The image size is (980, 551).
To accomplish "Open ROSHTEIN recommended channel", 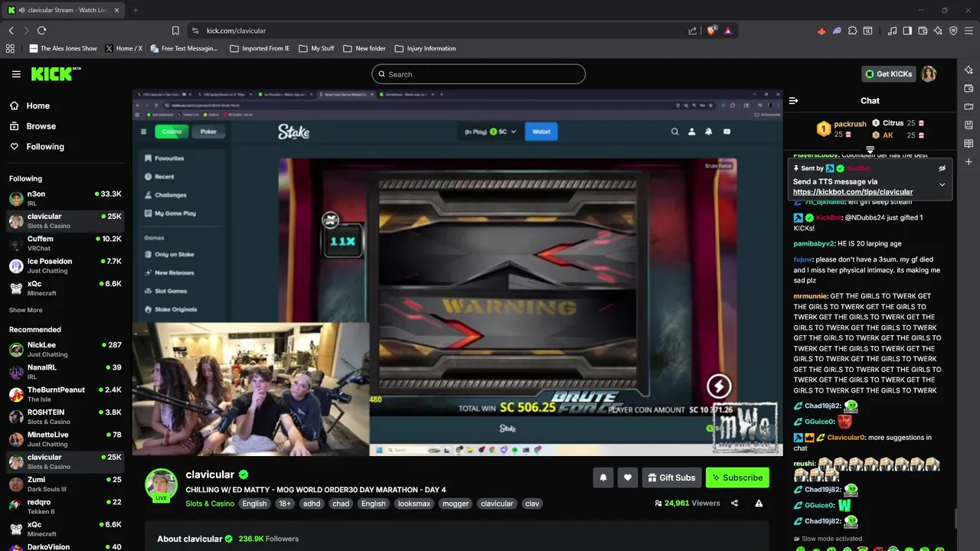I will click(65, 416).
